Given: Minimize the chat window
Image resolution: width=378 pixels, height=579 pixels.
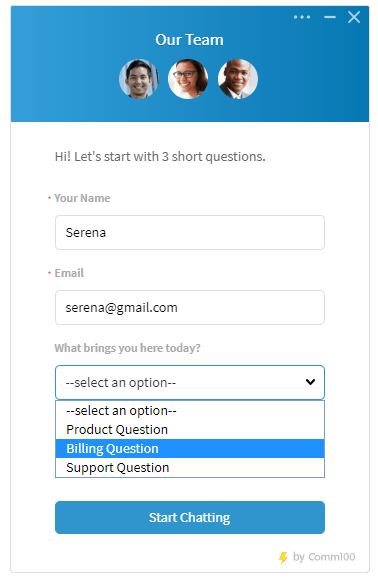Looking at the screenshot, I should tap(329, 17).
